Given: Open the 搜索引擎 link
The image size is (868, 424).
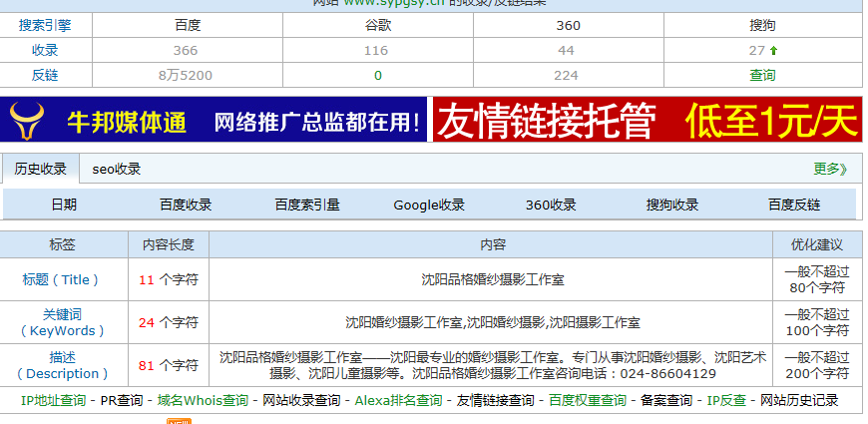Looking at the screenshot, I should click(45, 26).
